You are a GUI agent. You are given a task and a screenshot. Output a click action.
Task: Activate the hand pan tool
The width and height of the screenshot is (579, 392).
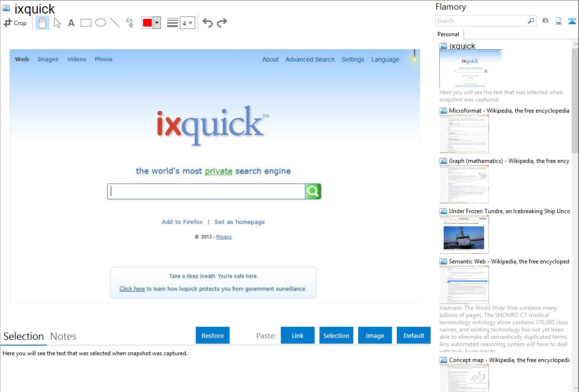click(43, 23)
